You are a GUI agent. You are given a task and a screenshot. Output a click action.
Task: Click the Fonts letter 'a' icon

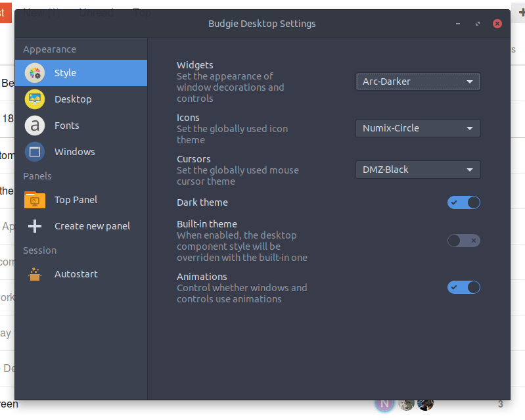tap(35, 126)
